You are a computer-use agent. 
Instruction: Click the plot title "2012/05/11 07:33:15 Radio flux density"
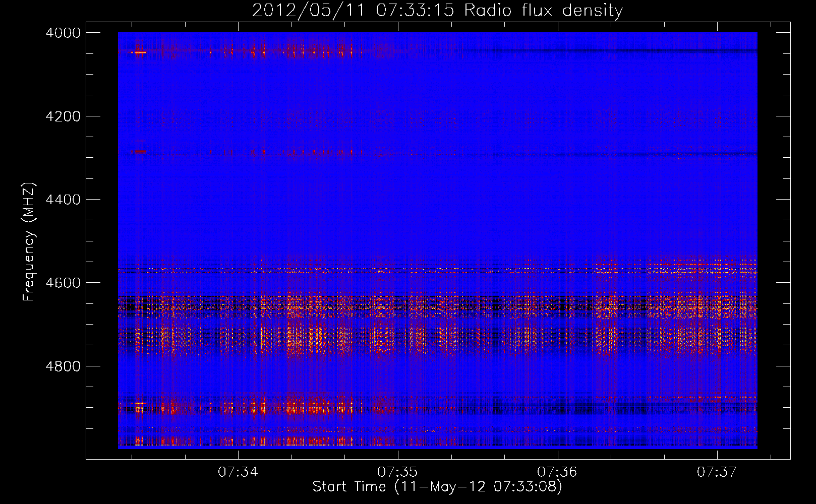tap(437, 11)
